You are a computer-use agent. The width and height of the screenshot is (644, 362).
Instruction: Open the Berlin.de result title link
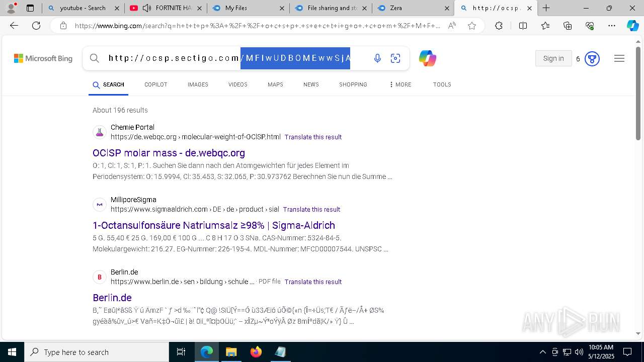(112, 298)
